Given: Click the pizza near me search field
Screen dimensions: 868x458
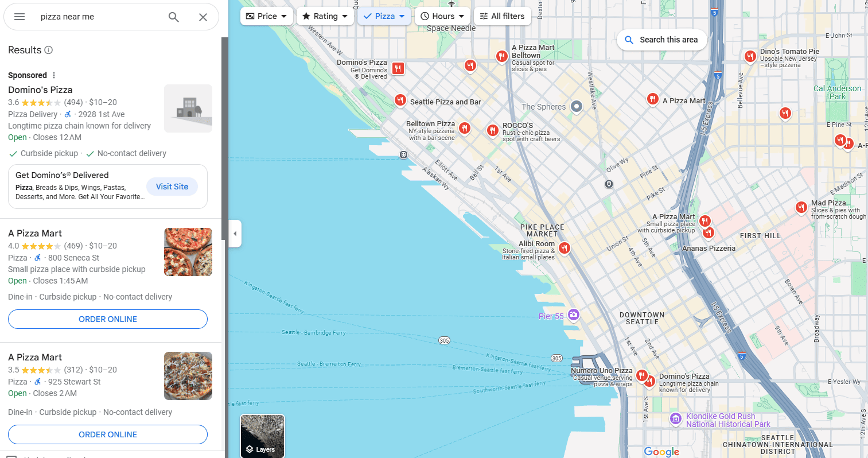Looking at the screenshot, I should click(x=98, y=17).
